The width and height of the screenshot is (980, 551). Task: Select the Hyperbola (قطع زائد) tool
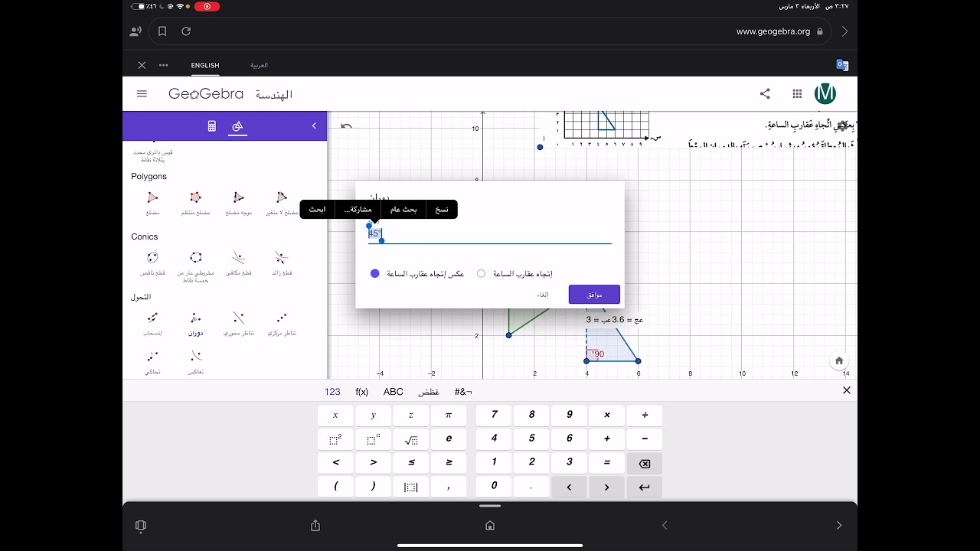[282, 262]
